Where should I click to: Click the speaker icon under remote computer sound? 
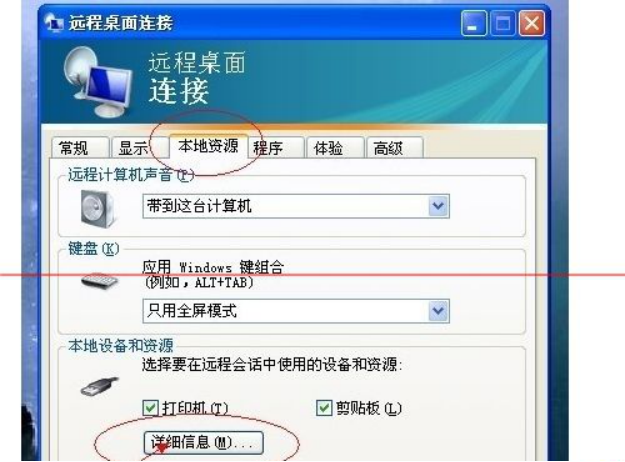[x=98, y=208]
